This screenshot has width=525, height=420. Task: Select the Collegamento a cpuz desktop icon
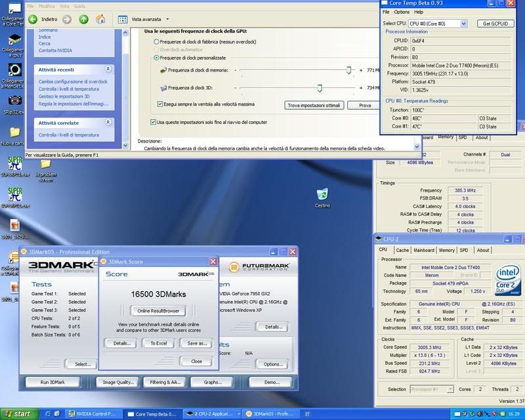[x=13, y=45]
